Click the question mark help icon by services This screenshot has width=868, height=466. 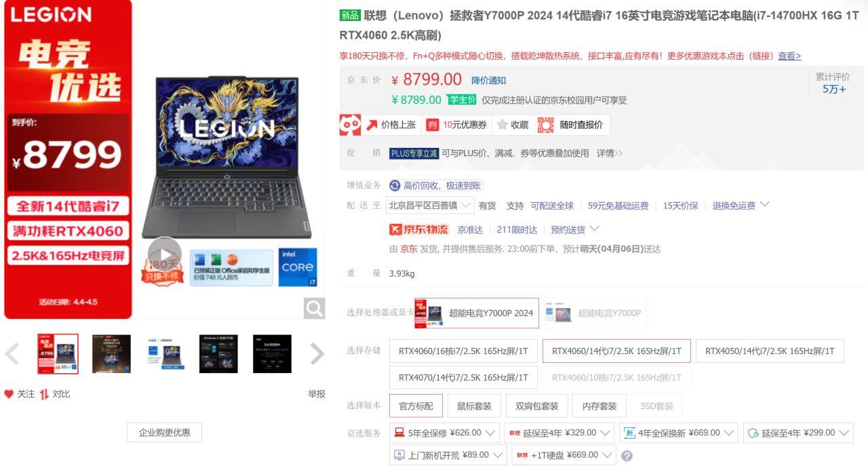[627, 456]
